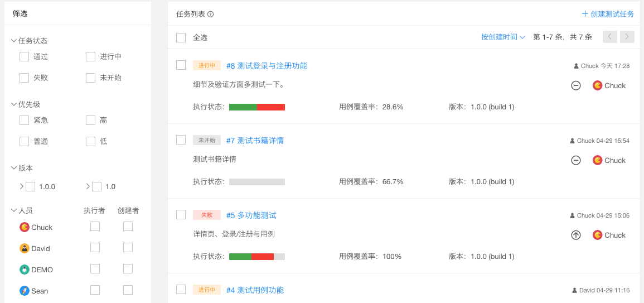This screenshot has width=644, height=303.
Task: Click the up-arrow circle icon on task #5
Action: pyautogui.click(x=576, y=235)
